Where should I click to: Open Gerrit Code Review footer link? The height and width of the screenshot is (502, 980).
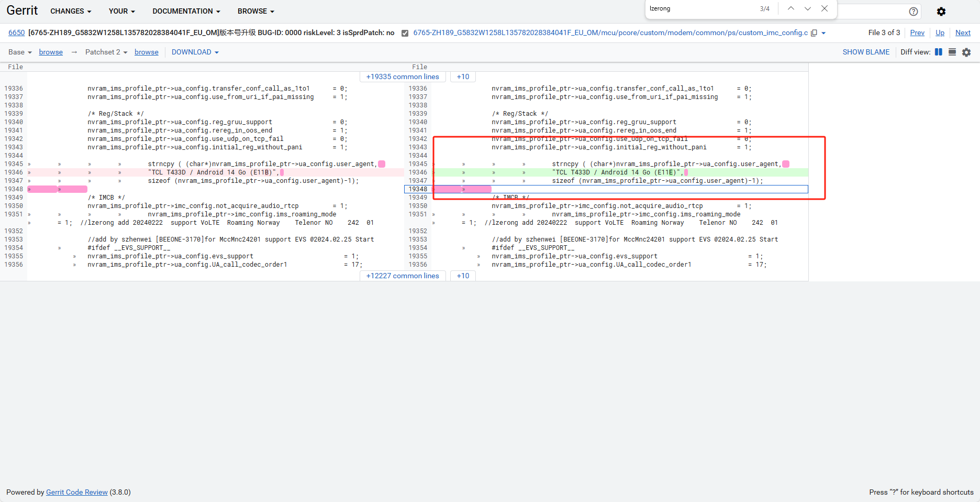77,492
